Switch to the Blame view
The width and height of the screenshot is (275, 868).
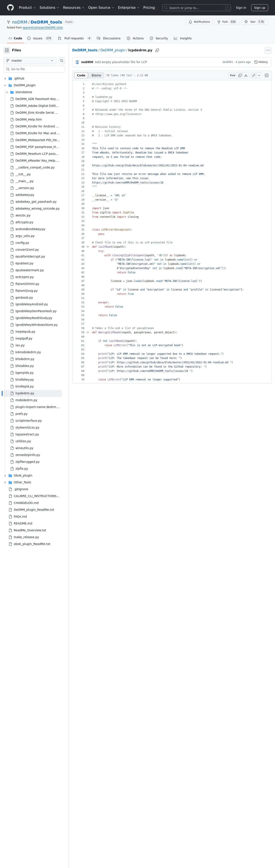tap(96, 76)
